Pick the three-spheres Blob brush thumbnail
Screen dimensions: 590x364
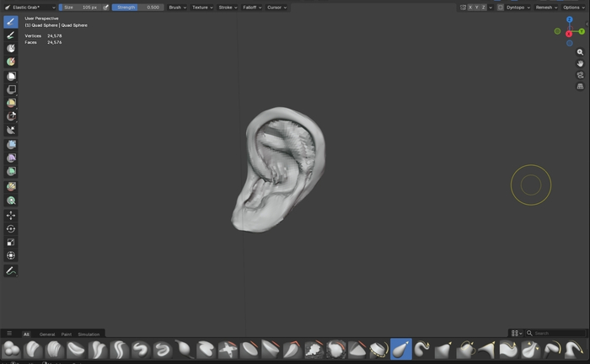tap(11, 349)
